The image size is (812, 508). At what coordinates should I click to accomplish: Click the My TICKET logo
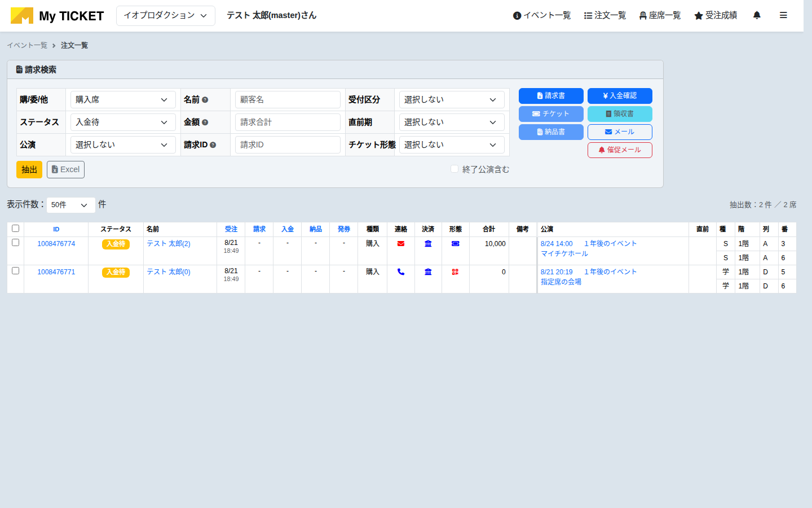[58, 16]
